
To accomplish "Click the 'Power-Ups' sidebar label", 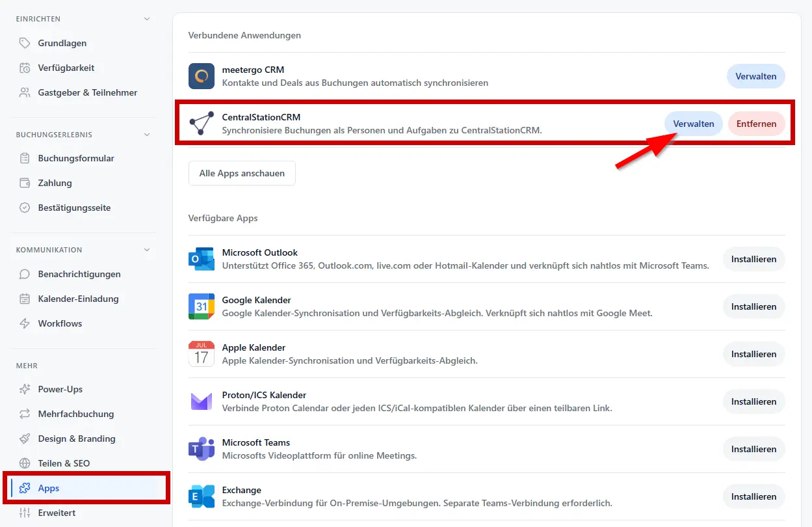I will click(60, 389).
